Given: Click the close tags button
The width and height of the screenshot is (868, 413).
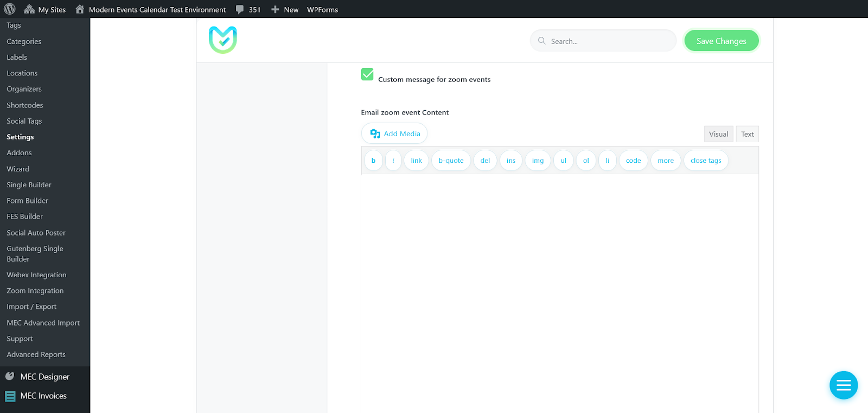Looking at the screenshot, I should 706,161.
